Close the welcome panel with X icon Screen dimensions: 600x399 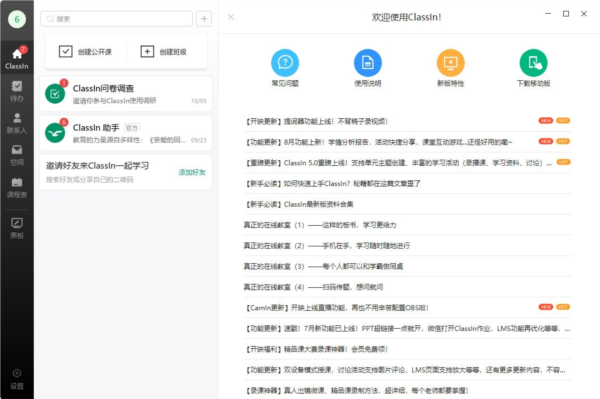[231, 17]
